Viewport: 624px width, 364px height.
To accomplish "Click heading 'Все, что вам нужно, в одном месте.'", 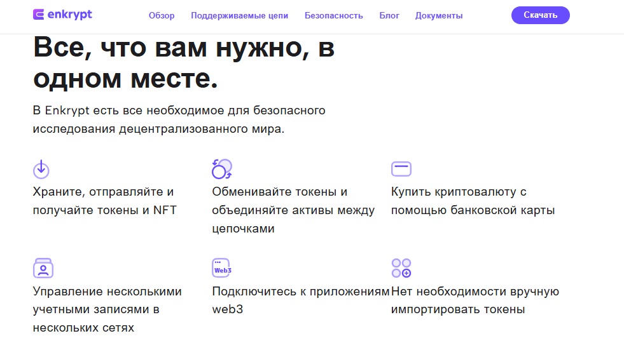I will tap(184, 63).
